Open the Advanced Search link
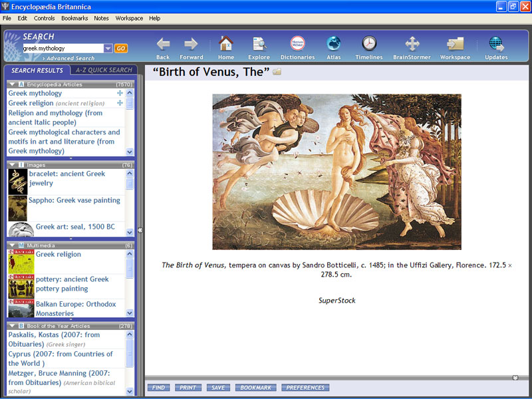The height and width of the screenshot is (399, 532). pyautogui.click(x=70, y=59)
